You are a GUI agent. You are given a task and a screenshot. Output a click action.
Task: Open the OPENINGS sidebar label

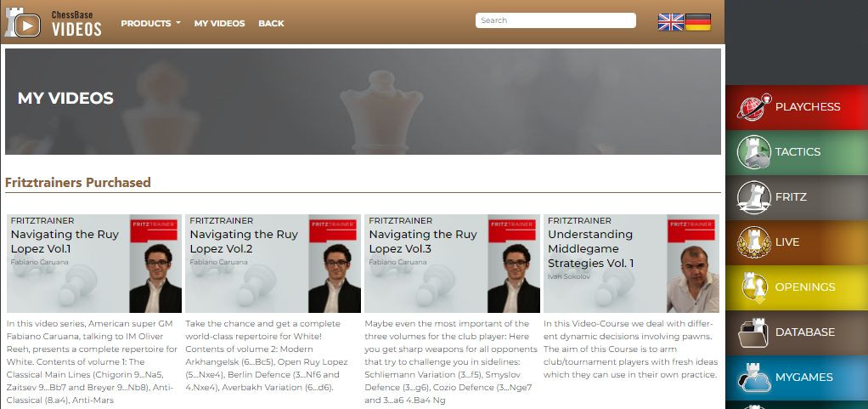click(805, 287)
